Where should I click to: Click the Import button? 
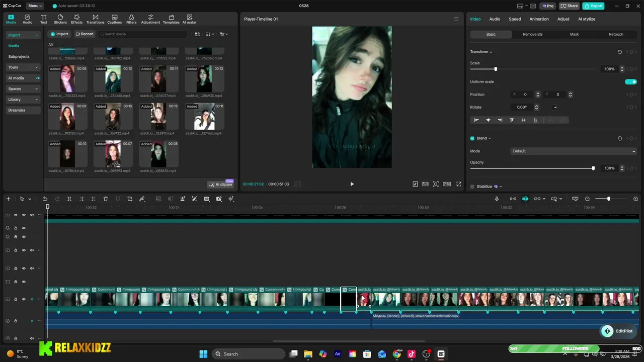(x=59, y=34)
